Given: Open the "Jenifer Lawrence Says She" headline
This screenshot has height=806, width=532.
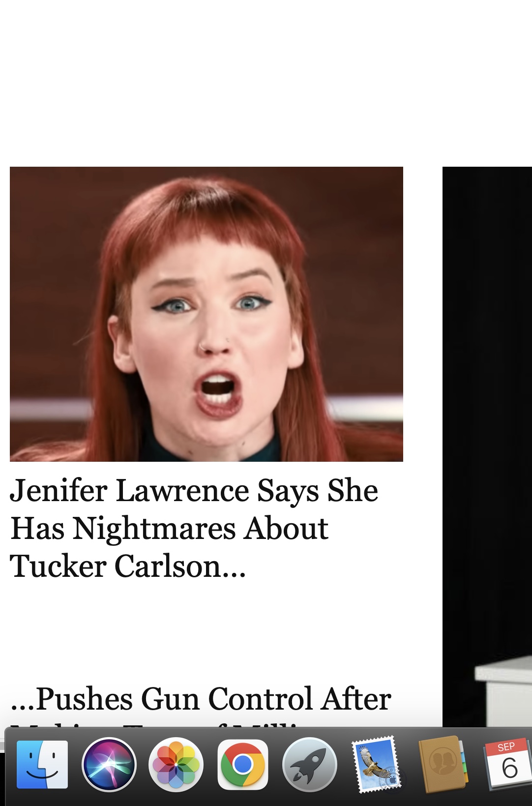Looking at the screenshot, I should point(194,491).
